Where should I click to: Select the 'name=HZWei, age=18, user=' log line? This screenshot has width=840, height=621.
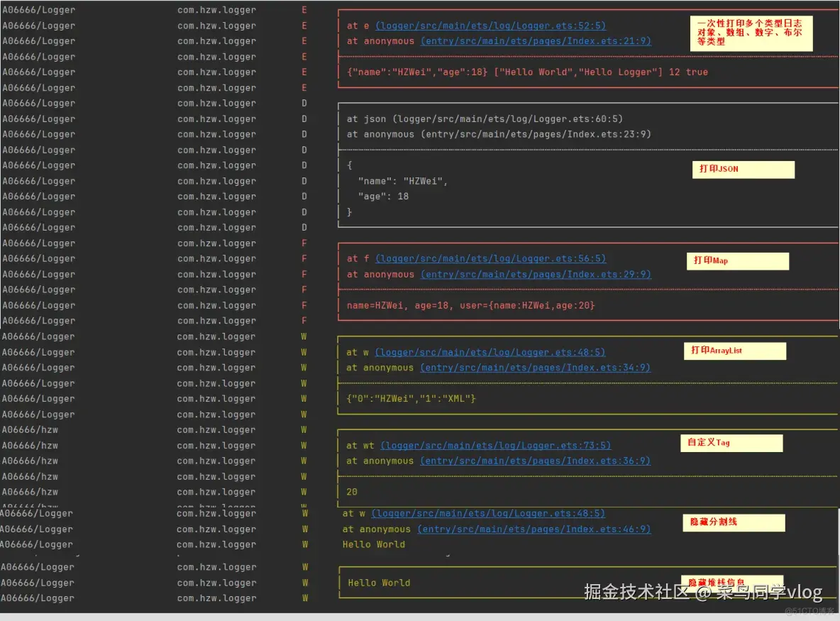(x=470, y=305)
